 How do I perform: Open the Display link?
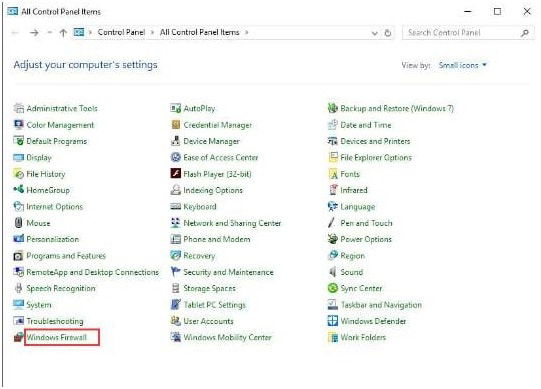click(39, 157)
